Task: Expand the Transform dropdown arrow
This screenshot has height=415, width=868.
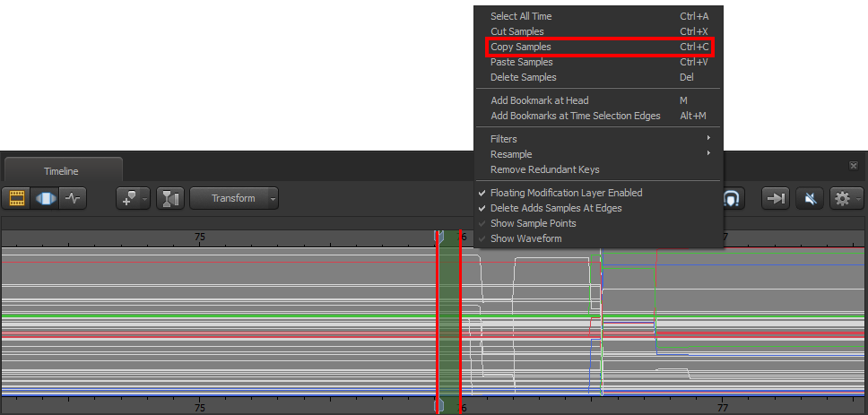Action: 273,199
